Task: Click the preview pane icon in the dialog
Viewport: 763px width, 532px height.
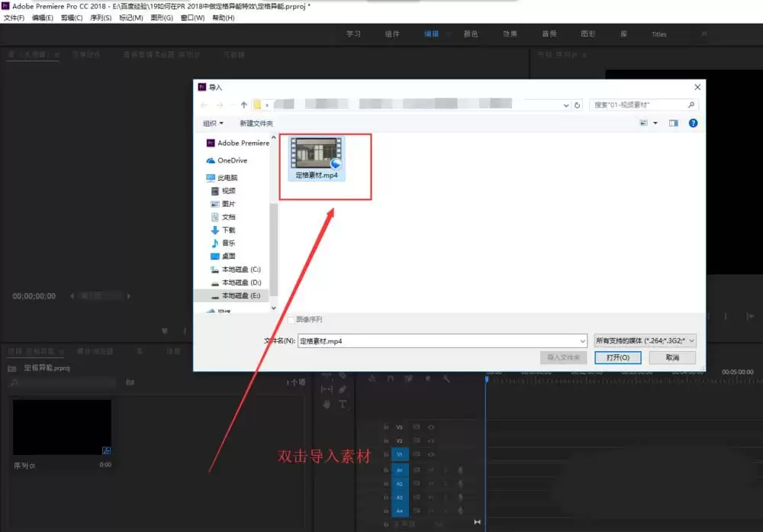Action: pyautogui.click(x=673, y=123)
